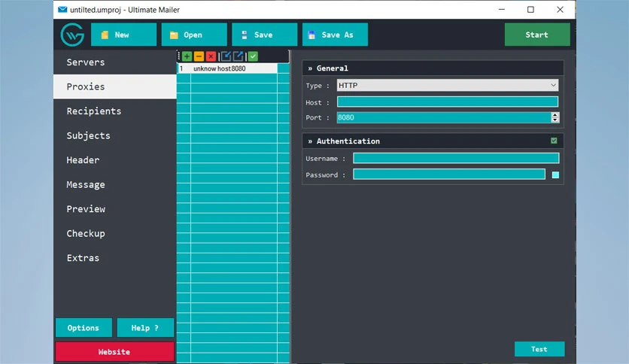Open the proxy Type dropdown
Screen dimensions: 629x364
tap(447, 86)
